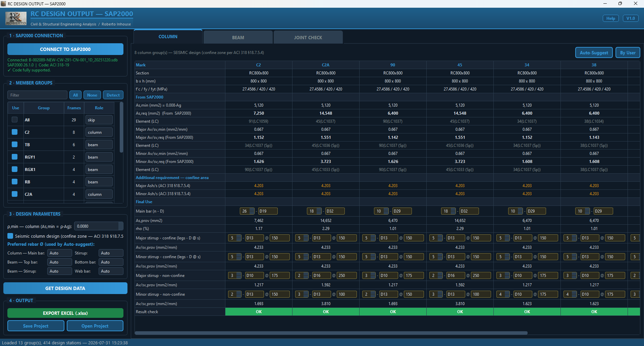This screenshot has height=346, width=644.
Task: Open the Role dropdown for the All group
Action: (99, 120)
